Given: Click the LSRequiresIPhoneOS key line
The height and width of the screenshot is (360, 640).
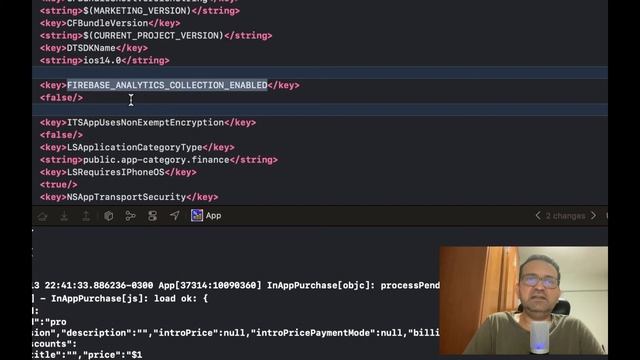Looking at the screenshot, I should click(118, 172).
